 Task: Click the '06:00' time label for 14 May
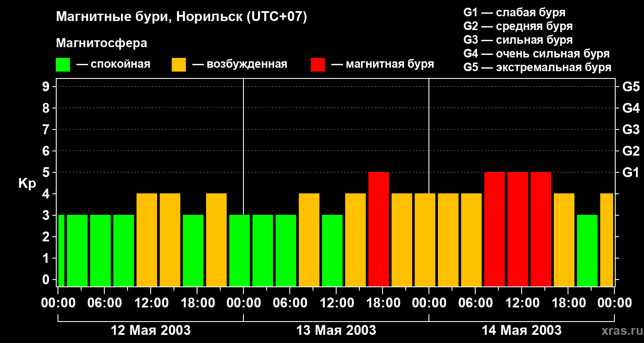pyautogui.click(x=475, y=303)
